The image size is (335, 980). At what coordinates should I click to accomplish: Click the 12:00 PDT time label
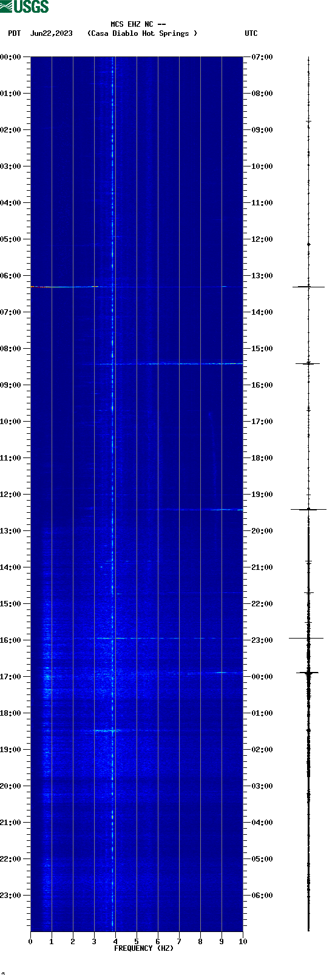(11, 495)
